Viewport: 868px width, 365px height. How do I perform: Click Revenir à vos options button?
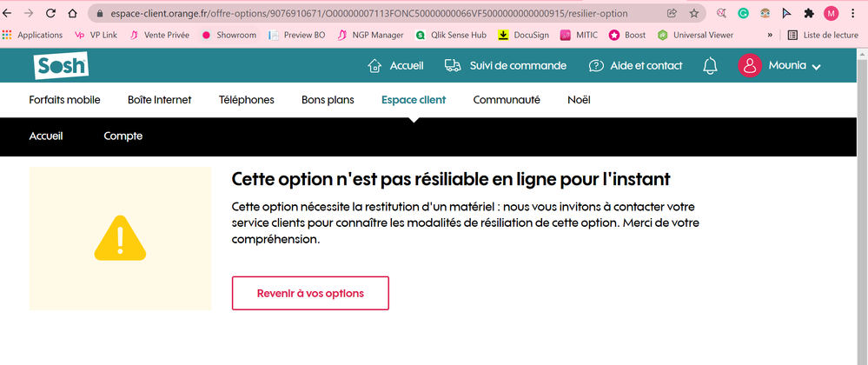click(x=310, y=294)
